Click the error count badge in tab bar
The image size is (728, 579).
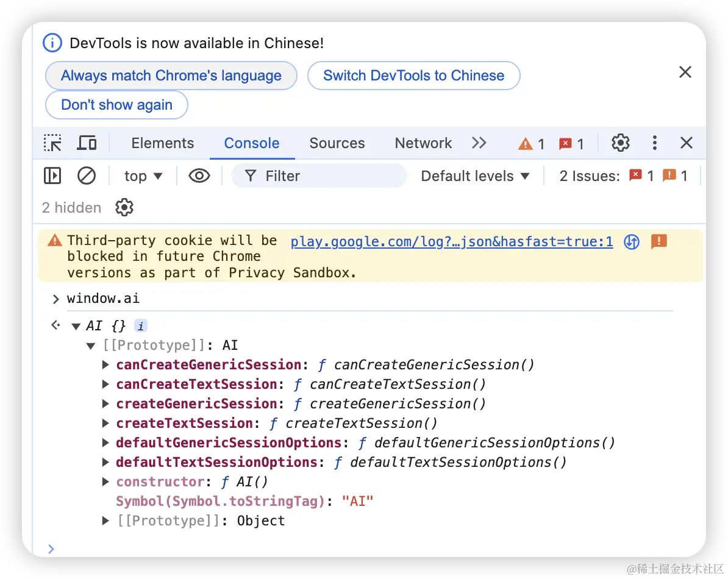click(x=571, y=144)
